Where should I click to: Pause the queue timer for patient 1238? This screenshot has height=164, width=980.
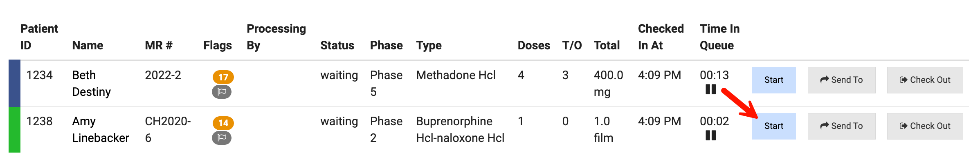pos(710,135)
